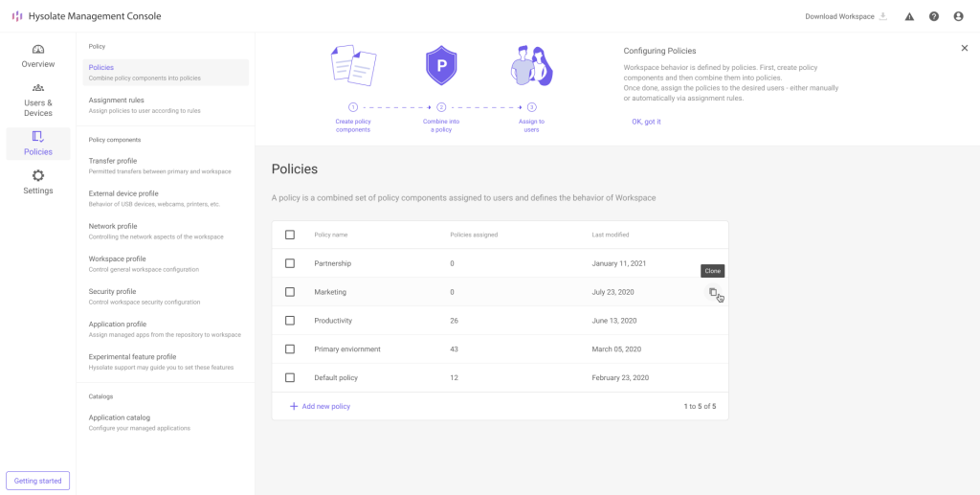Close the Configuring Policies banner
Viewport: 980px width, 495px height.
point(964,48)
